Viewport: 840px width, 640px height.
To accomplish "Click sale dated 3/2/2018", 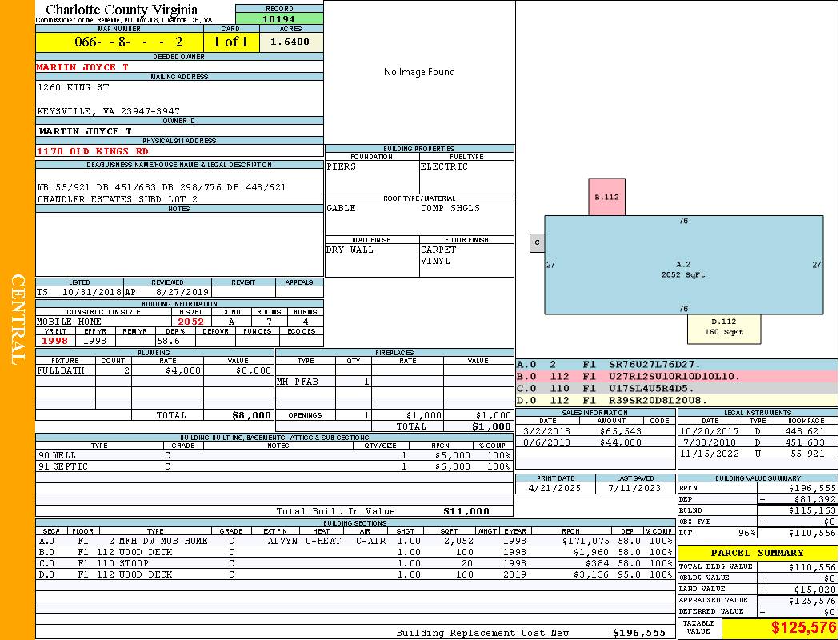I will [x=547, y=432].
